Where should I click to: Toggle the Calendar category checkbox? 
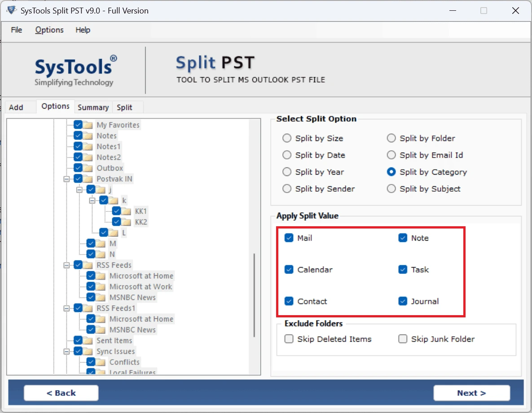click(x=289, y=269)
